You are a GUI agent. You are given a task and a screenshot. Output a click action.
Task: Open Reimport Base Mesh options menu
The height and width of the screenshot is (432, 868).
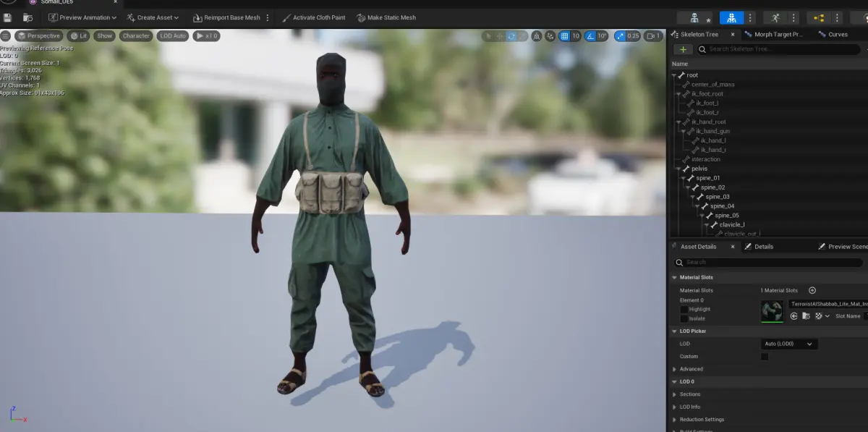268,17
